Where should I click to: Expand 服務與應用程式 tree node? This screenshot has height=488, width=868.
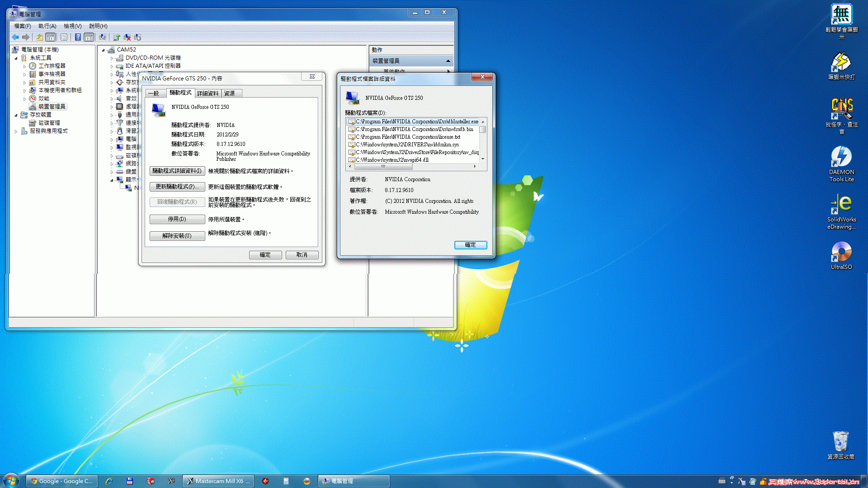(16, 131)
